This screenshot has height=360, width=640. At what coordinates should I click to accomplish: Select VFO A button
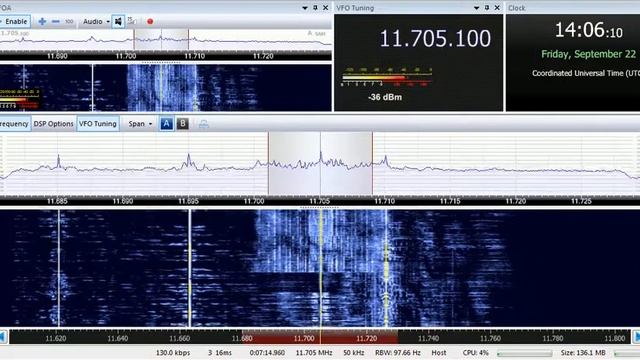(x=166, y=124)
